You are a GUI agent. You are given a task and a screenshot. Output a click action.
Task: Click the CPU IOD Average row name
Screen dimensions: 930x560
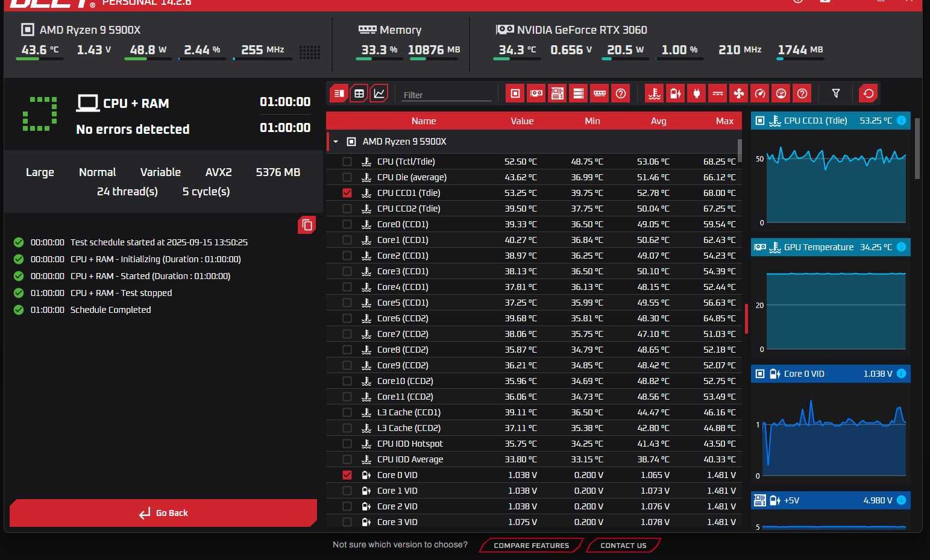(x=410, y=459)
